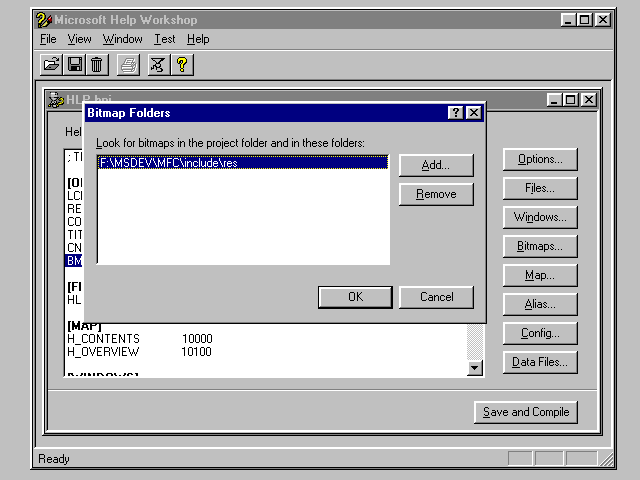
Task: Click the Save and Compile button
Action: 526,412
